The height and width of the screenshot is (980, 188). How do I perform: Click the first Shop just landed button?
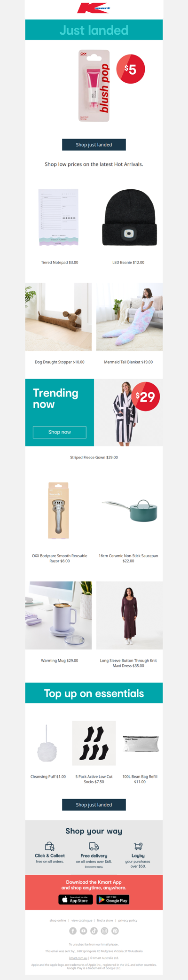click(94, 145)
